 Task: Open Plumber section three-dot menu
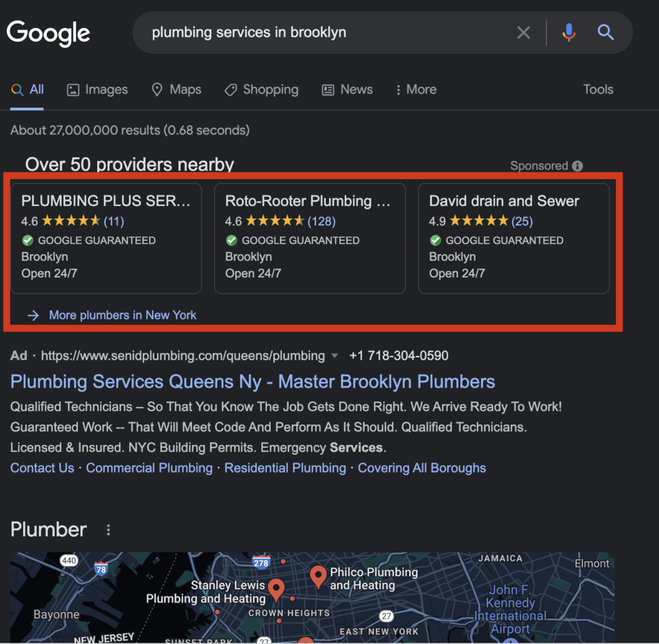[x=108, y=529]
